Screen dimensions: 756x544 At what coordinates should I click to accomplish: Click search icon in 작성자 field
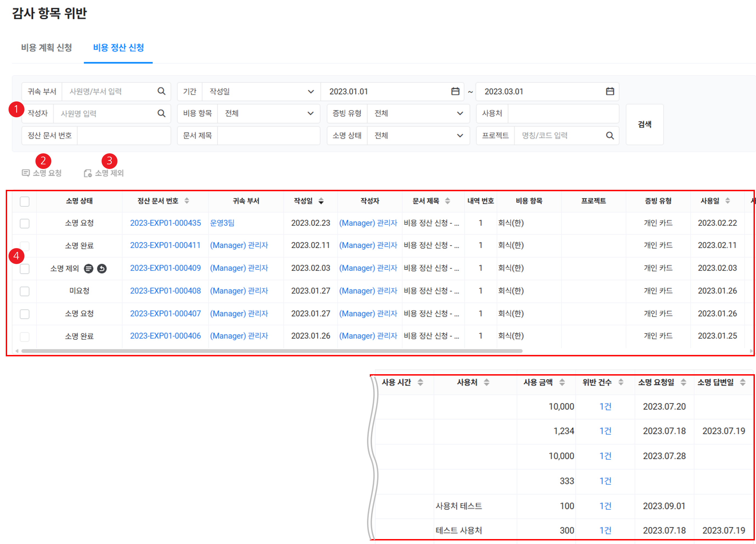tap(161, 113)
